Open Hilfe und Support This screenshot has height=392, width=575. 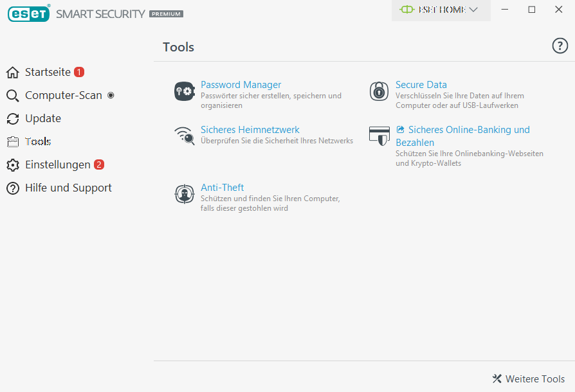coord(68,188)
